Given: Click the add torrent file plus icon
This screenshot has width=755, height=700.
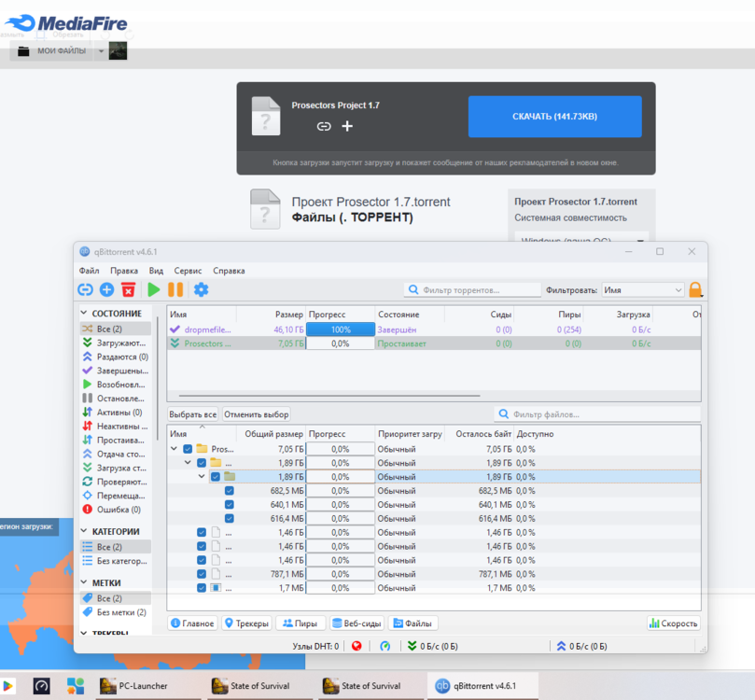Looking at the screenshot, I should tap(106, 290).
